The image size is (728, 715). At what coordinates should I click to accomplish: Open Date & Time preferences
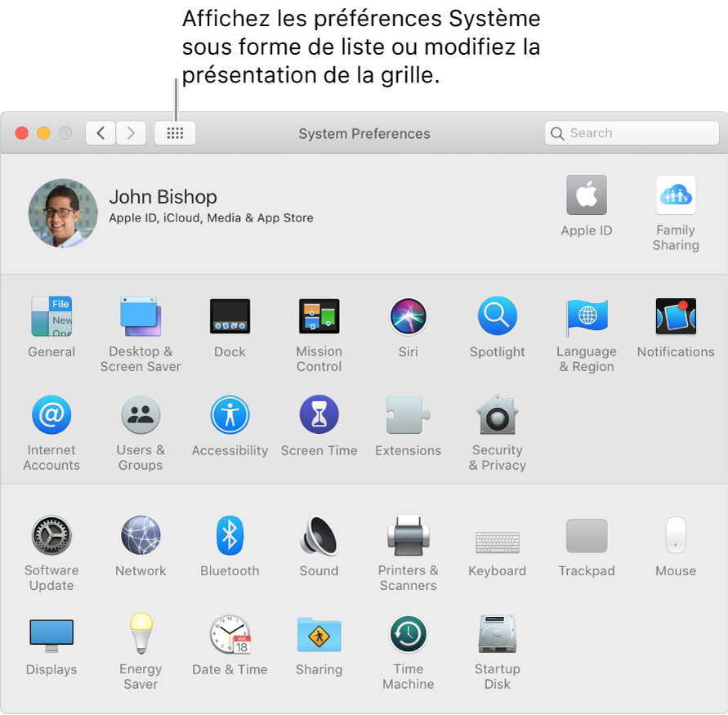coord(230,634)
